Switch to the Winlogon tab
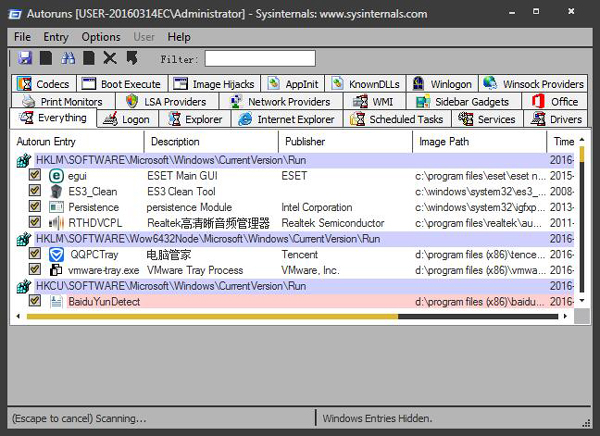Screen dimensions: 600x436 click(442, 83)
